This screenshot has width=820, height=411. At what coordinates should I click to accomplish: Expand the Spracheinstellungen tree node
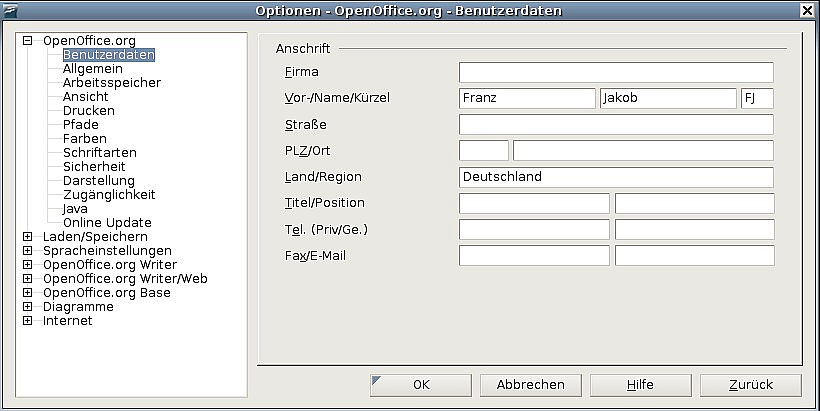28,251
